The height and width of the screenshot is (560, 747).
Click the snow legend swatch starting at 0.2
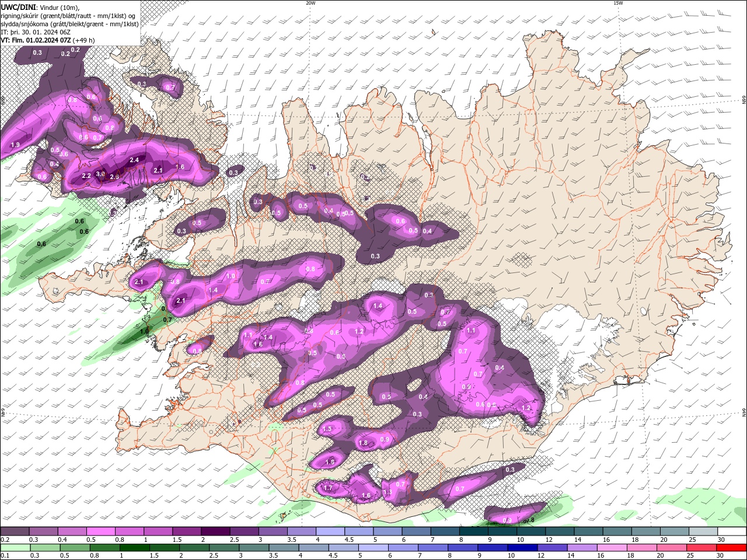click(x=15, y=531)
